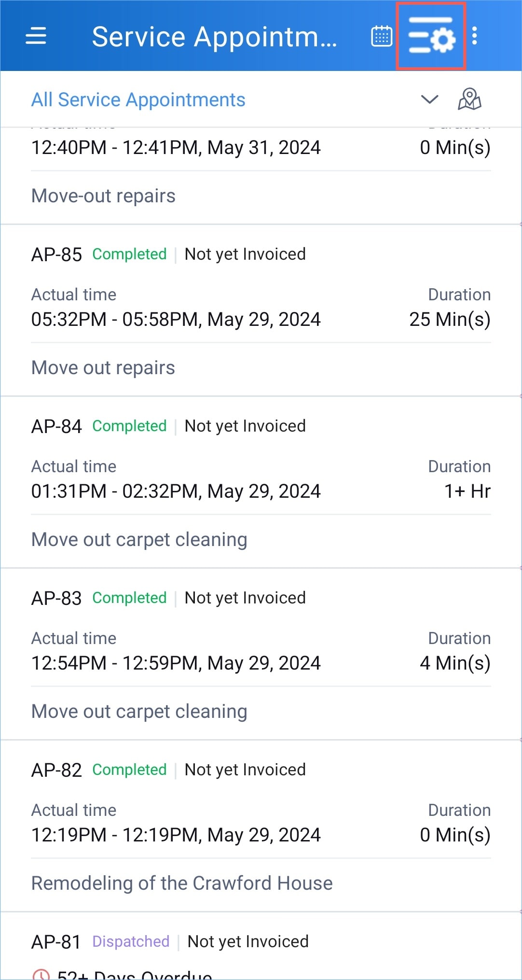Click the Service Appointments header title
The width and height of the screenshot is (522, 980).
pyautogui.click(x=214, y=37)
